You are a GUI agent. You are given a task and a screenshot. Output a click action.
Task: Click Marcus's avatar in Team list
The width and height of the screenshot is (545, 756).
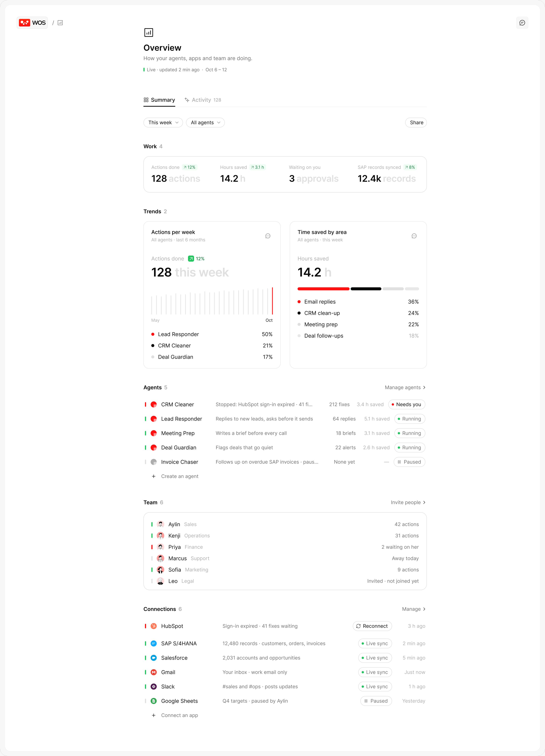coord(160,558)
